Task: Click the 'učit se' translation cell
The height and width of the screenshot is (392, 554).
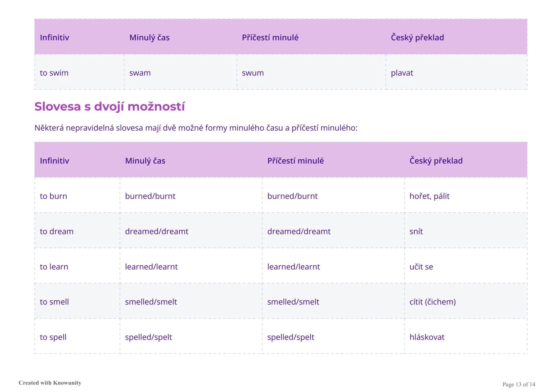Action: point(421,267)
